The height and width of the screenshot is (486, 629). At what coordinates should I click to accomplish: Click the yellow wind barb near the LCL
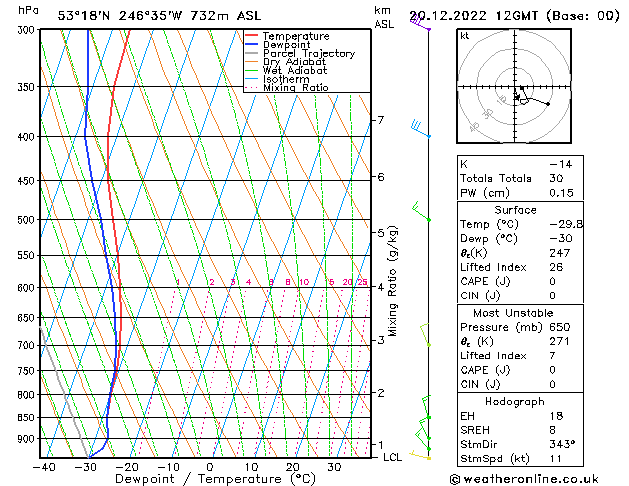(420, 455)
